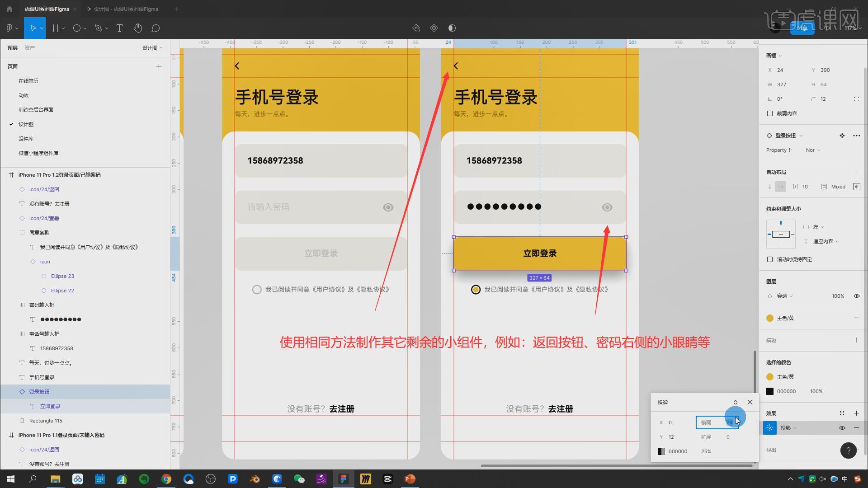Select the Hand tool
The image size is (868, 488).
coord(137,28)
